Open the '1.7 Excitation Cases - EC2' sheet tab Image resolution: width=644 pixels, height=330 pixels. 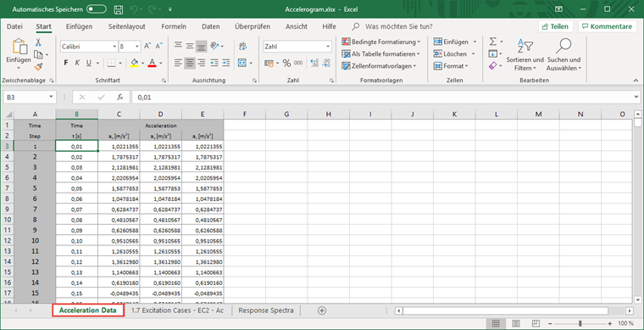coord(177,310)
